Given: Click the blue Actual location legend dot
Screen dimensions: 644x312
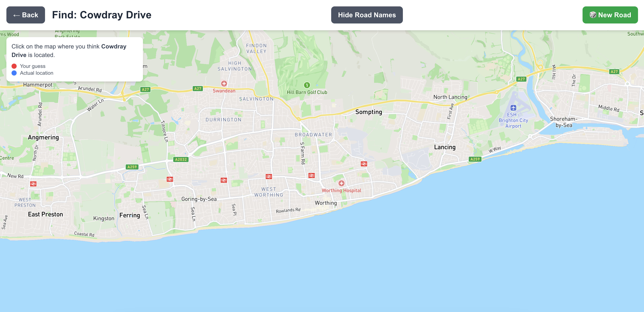Looking at the screenshot, I should pos(14,73).
